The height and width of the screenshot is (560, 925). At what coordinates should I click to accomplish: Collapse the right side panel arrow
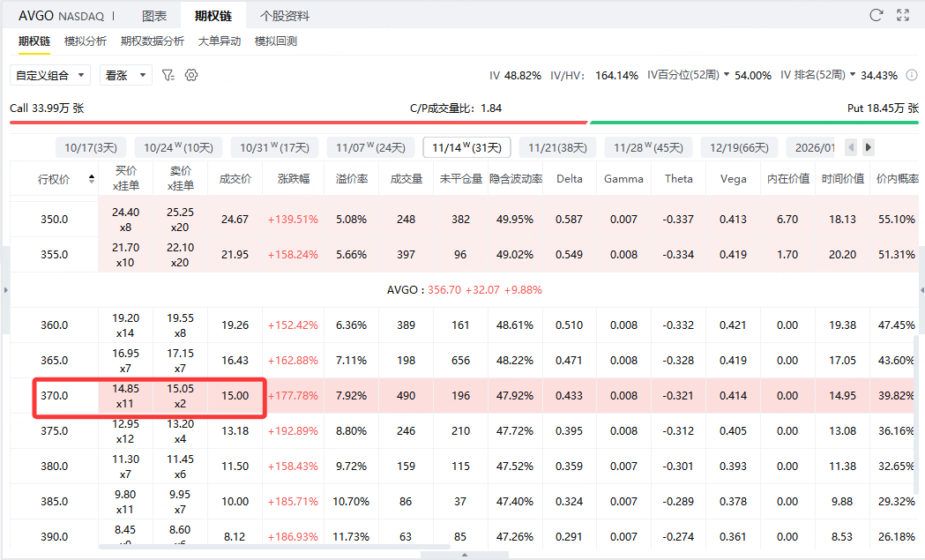click(x=922, y=290)
